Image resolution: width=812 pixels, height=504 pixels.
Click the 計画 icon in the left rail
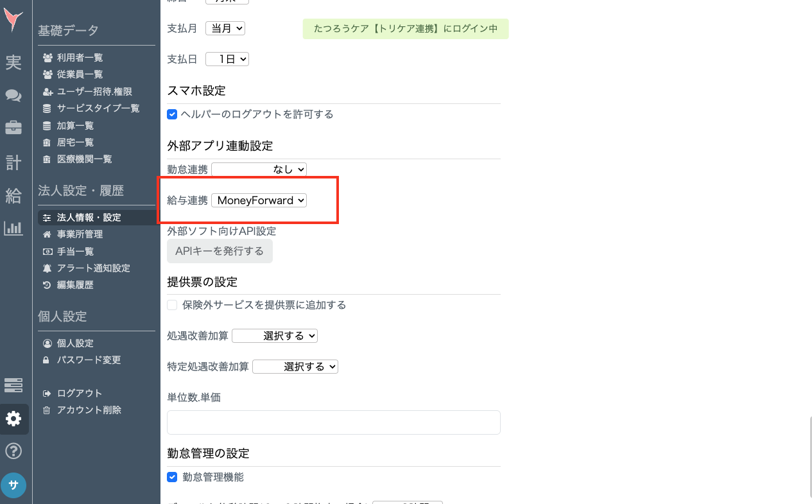click(x=13, y=162)
